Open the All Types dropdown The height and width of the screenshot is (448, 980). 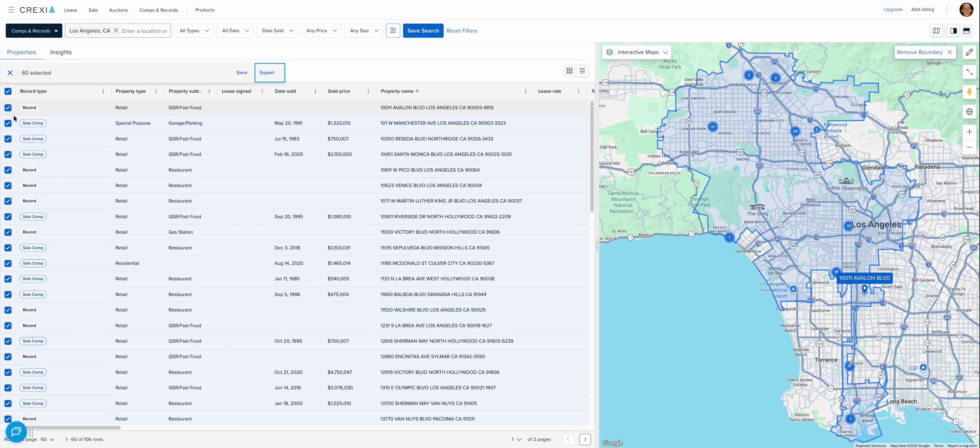pyautogui.click(x=194, y=30)
